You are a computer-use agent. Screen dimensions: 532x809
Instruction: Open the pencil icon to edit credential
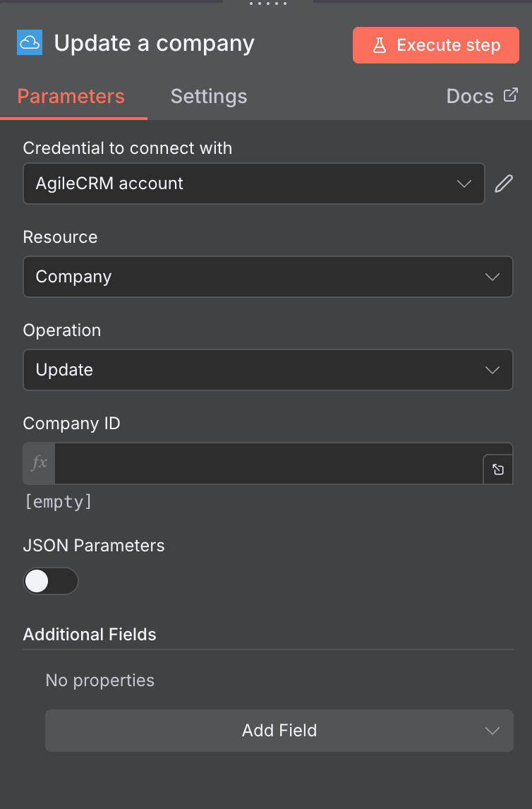pyautogui.click(x=504, y=184)
